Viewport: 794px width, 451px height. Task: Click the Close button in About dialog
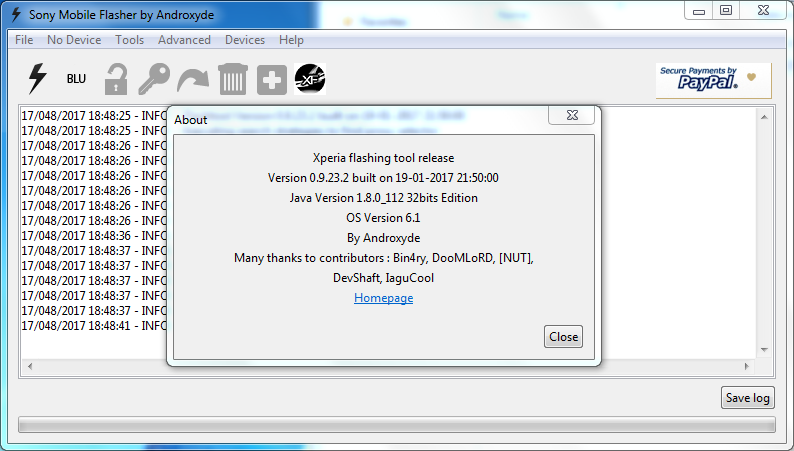pyautogui.click(x=563, y=337)
